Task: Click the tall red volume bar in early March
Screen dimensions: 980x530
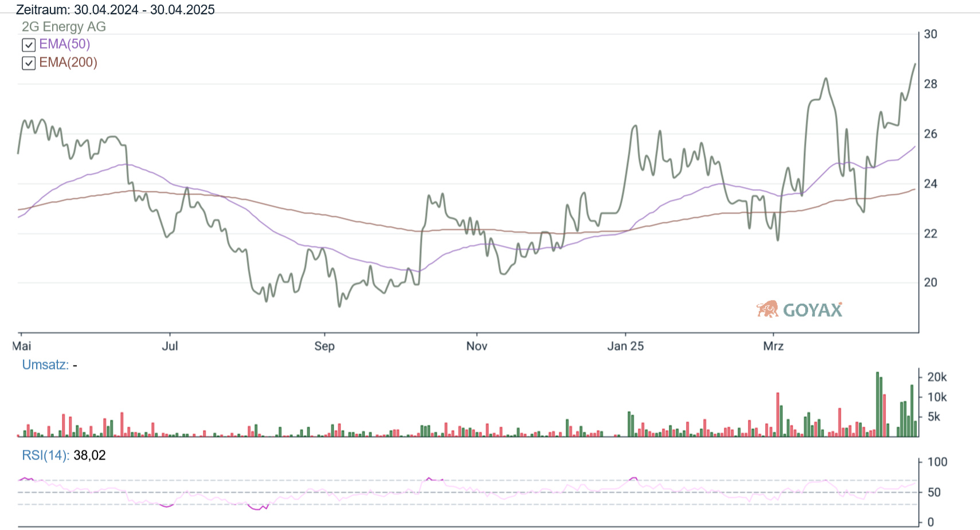Action: (x=778, y=415)
